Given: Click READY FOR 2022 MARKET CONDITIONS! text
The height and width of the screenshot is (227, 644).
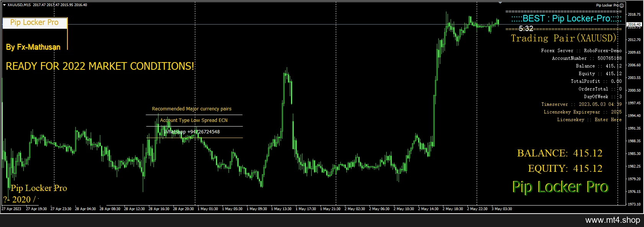Looking at the screenshot, I should point(100,66).
